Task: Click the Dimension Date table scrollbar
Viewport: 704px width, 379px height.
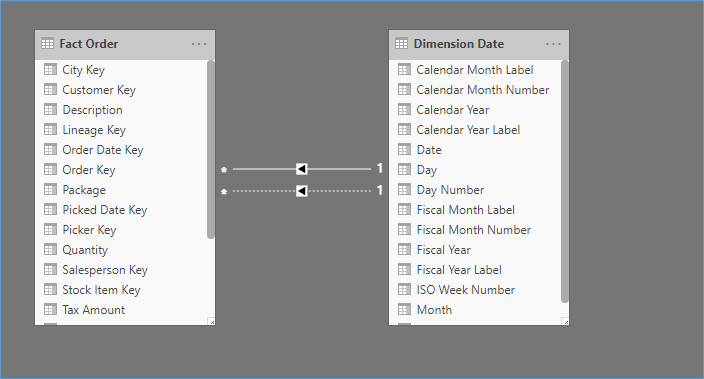Action: 565,181
